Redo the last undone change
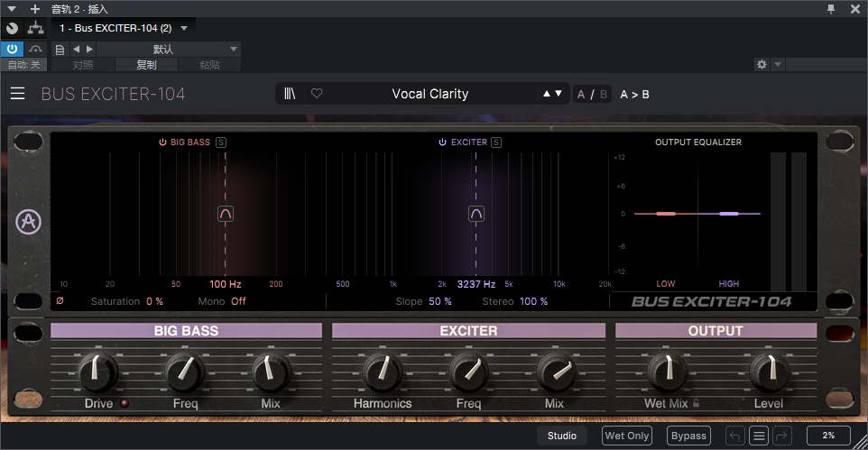 click(781, 436)
